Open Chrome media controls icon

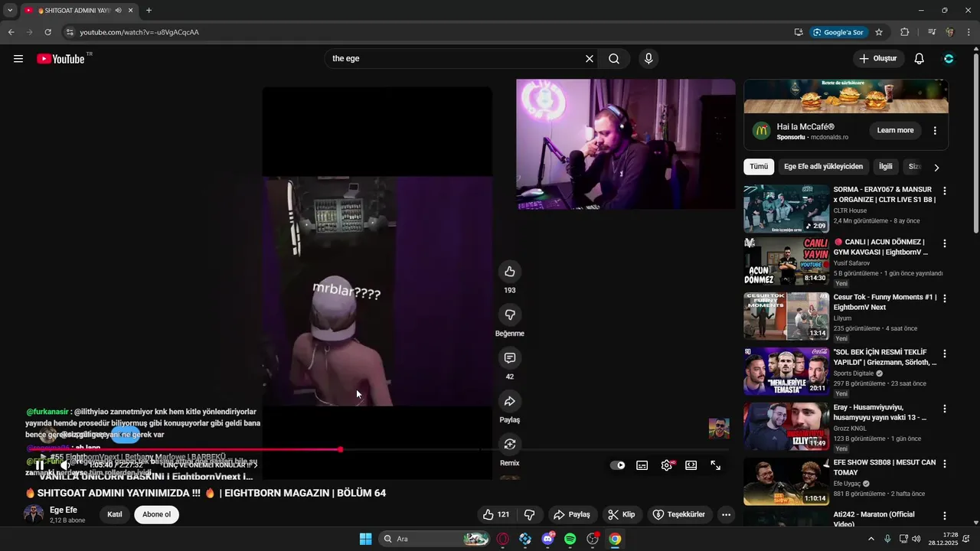(932, 32)
